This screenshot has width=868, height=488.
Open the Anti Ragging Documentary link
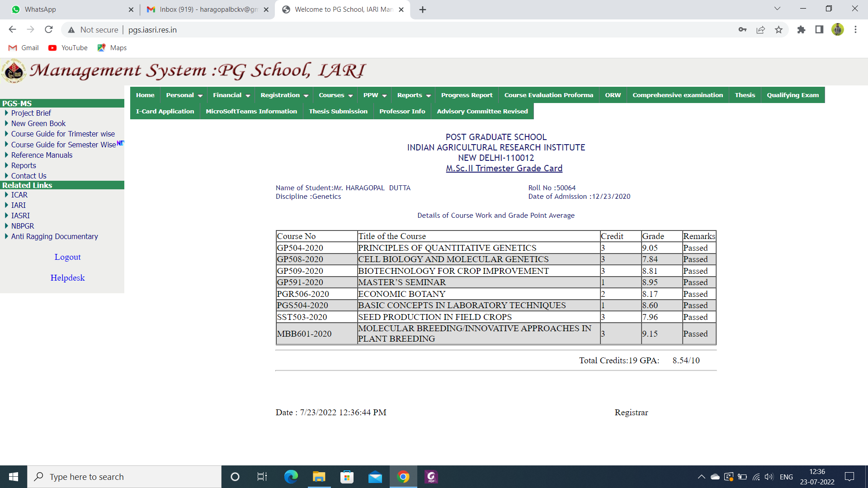(55, 236)
